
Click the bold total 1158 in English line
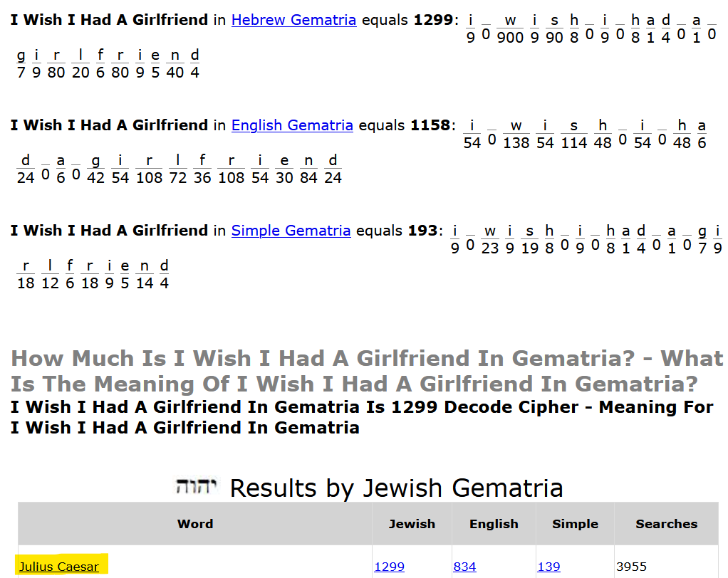pyautogui.click(x=430, y=125)
